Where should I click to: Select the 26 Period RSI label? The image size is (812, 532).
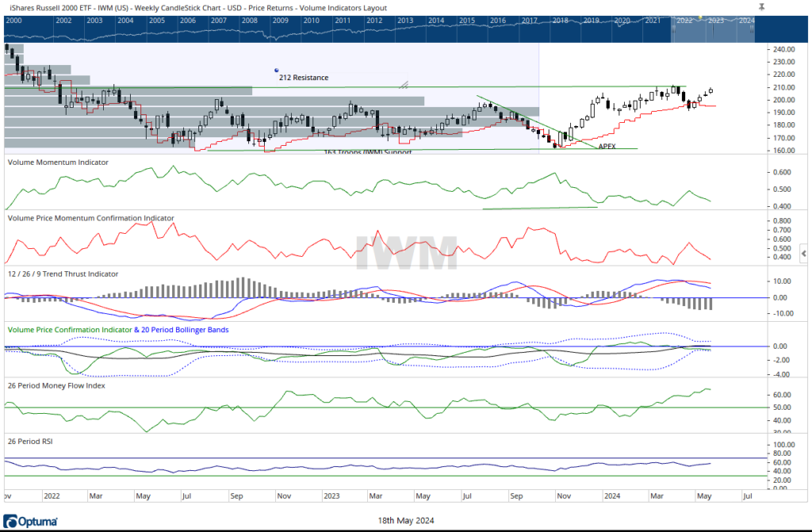(31, 441)
